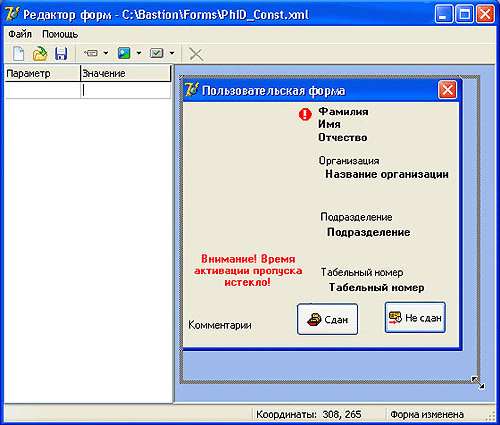Expand the label tool dropdown arrow

click(106, 53)
